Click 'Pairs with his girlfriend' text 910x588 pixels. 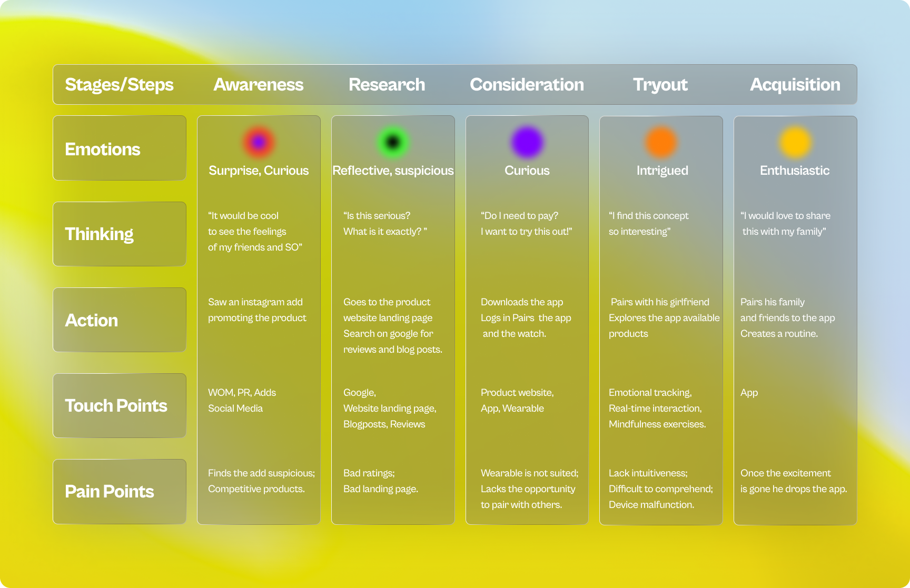tap(660, 302)
